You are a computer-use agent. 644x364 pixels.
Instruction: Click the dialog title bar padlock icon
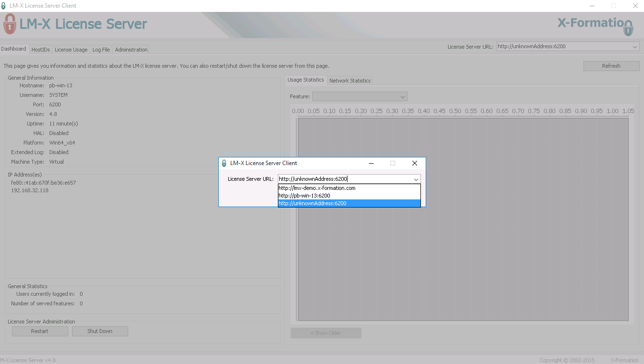pos(224,163)
